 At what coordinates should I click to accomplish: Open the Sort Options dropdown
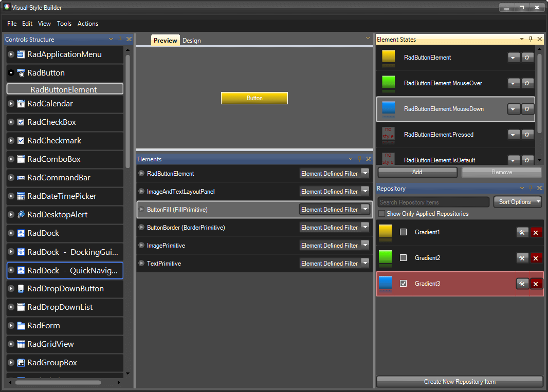517,202
